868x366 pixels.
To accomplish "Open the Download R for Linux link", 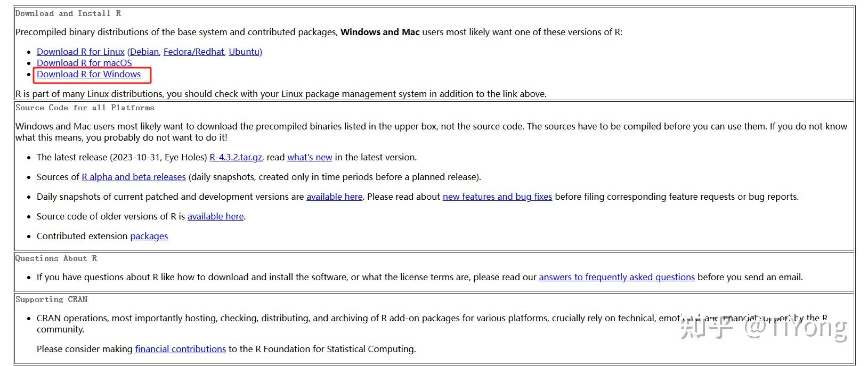I will 80,52.
